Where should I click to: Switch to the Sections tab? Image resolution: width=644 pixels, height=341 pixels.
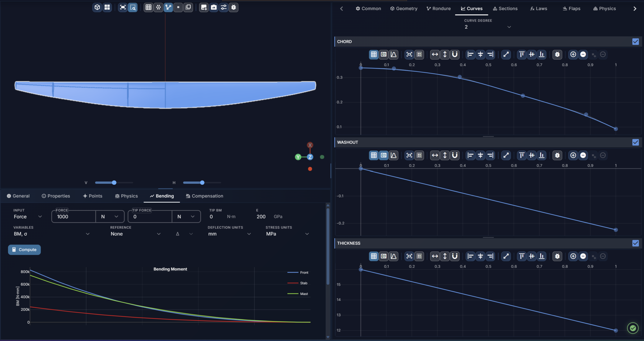pyautogui.click(x=505, y=9)
